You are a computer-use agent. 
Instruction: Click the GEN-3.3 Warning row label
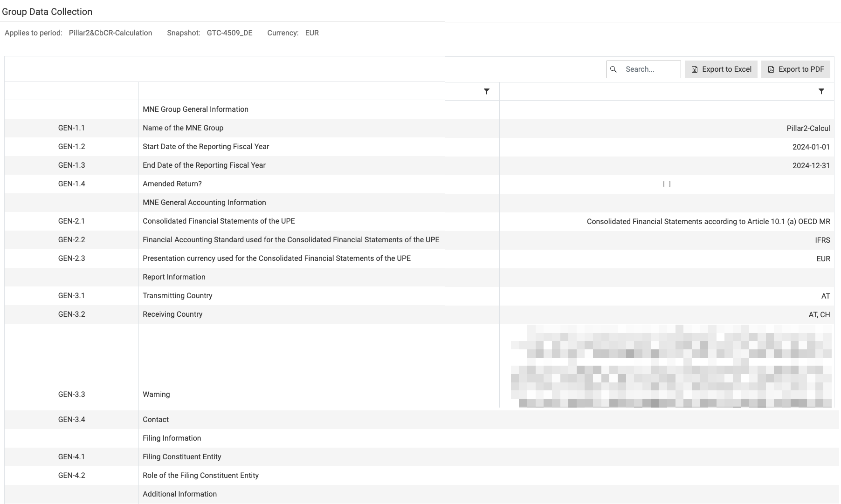click(x=156, y=395)
